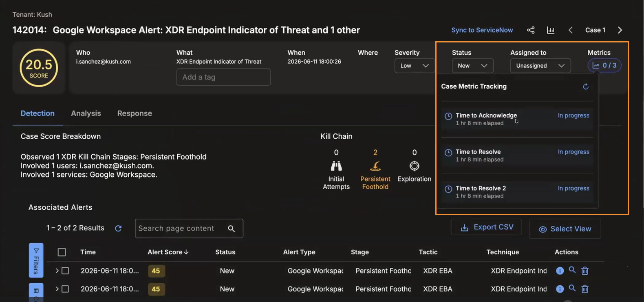Click the Add a tag field

click(x=223, y=77)
